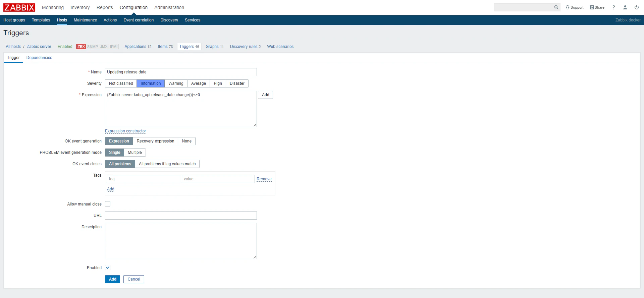Choose Recovery expression for OK event generation

(155, 141)
